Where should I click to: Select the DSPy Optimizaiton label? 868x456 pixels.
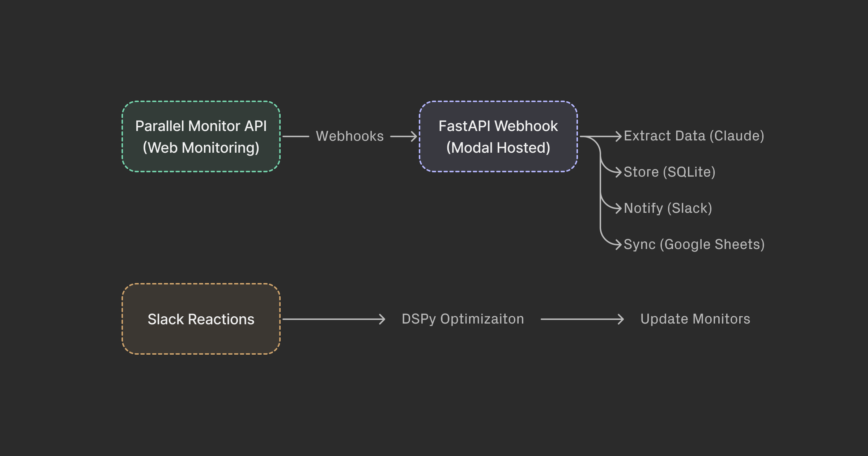[463, 319]
